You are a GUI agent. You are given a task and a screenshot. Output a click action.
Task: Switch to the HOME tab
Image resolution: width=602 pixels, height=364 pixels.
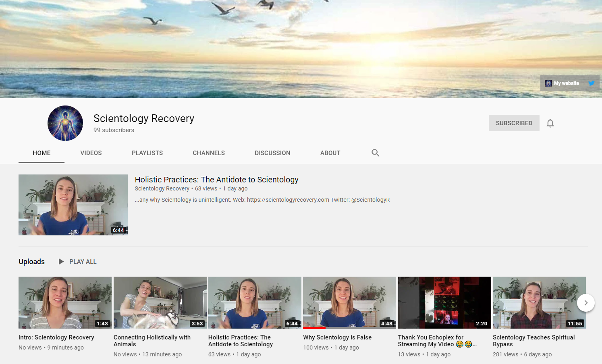coord(42,153)
